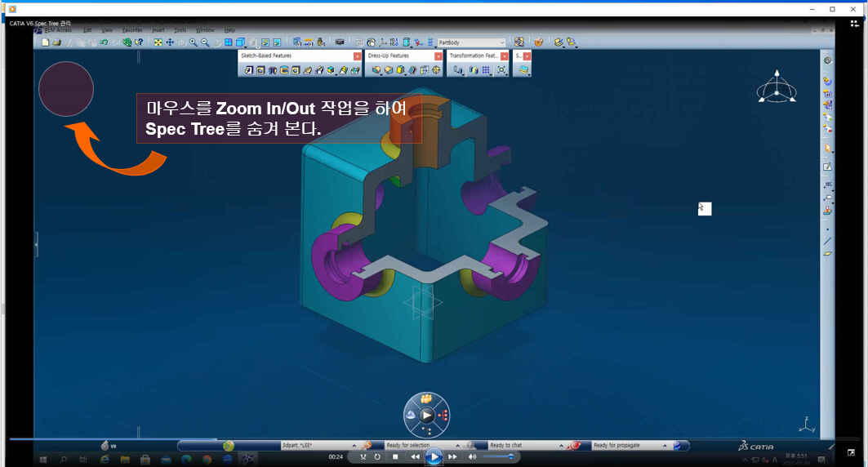Toggle repeat in the media player
Screen dimensions: 868x467
tap(377, 457)
